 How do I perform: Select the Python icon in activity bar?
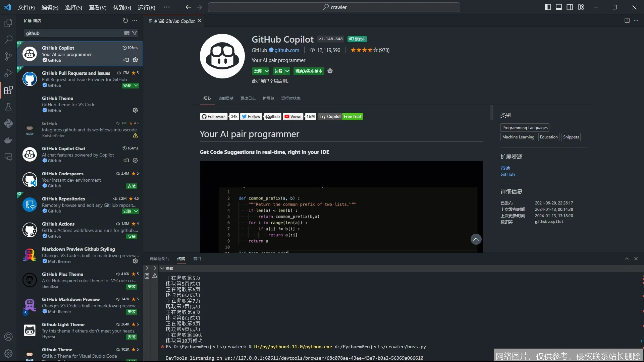click(8, 123)
